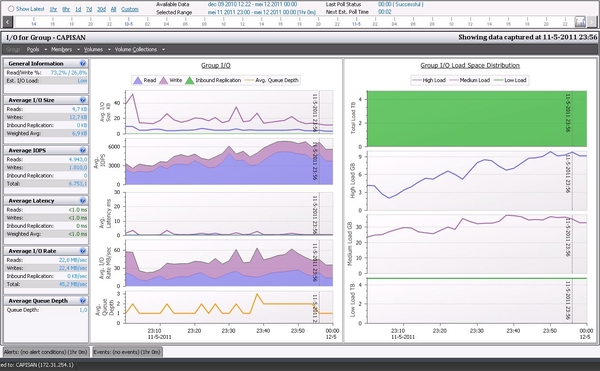This screenshot has width=600, height=371.
Task: Switch range to 7d
Action: (89, 9)
